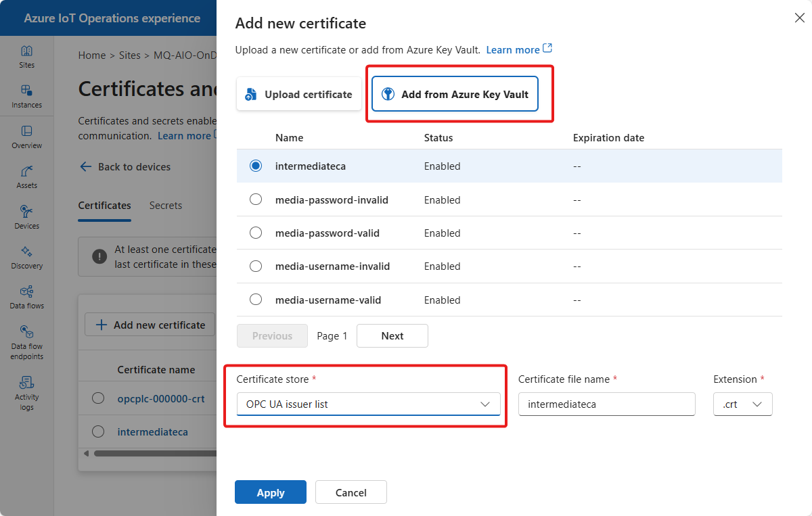Click the Certificate name column header
This screenshot has width=812, height=516.
156,369
